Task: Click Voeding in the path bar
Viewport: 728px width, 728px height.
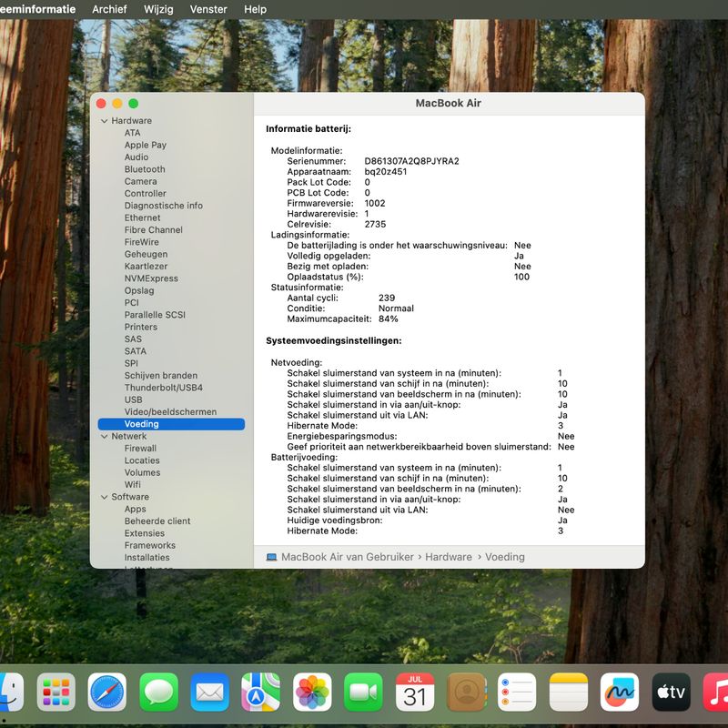Action: pyautogui.click(x=505, y=557)
